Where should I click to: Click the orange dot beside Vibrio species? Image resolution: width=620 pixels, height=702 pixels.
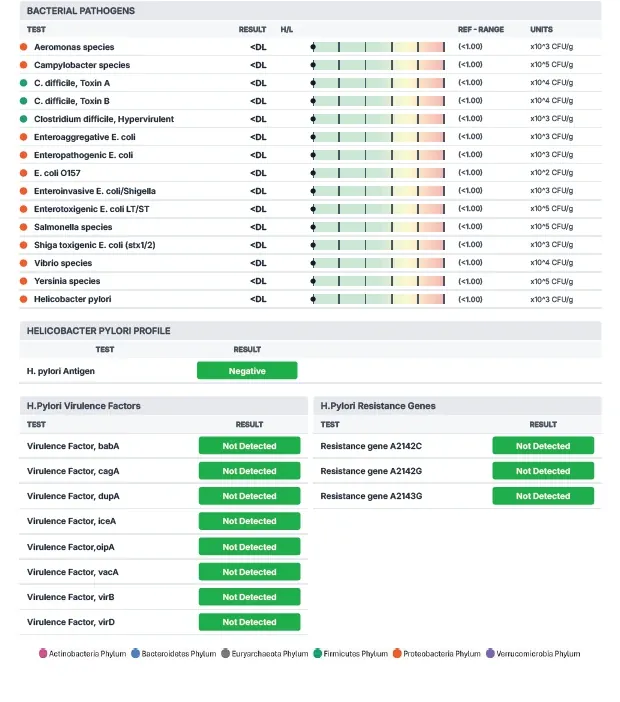pyautogui.click(x=24, y=263)
